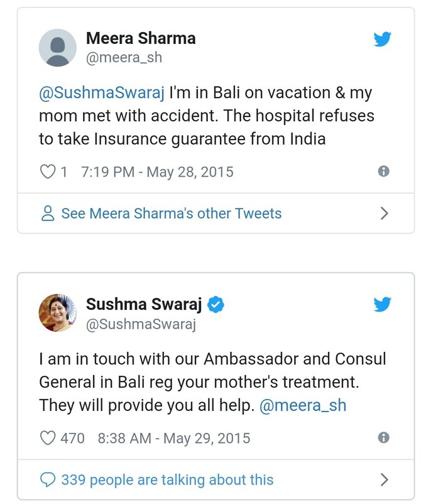Click the person icon next to other Tweets link
Viewport: 431px width, 504px height.
(47, 214)
